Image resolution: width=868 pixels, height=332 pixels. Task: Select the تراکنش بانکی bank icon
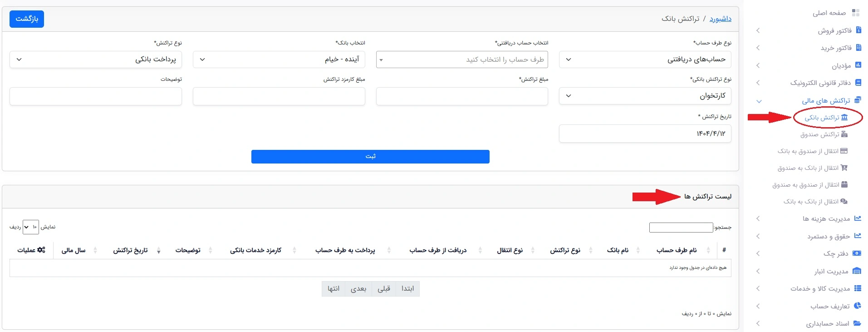844,117
